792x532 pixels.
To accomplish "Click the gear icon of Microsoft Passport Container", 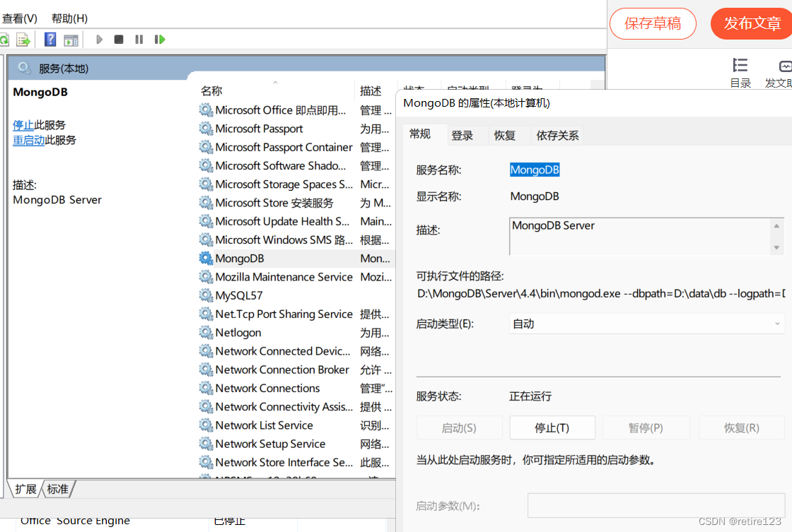I will coord(206,148).
